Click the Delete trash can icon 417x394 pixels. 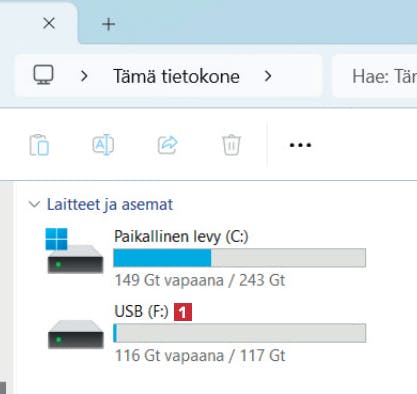point(231,145)
